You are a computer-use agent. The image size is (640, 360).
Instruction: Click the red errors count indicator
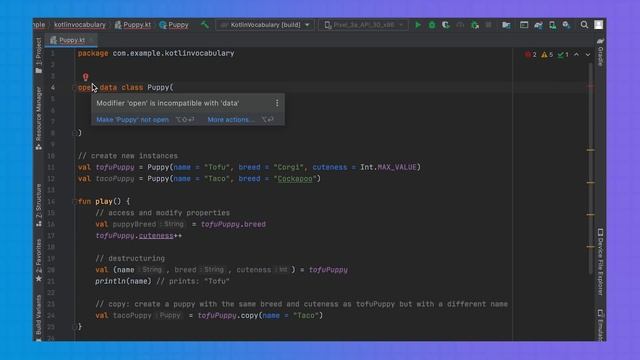(531, 55)
